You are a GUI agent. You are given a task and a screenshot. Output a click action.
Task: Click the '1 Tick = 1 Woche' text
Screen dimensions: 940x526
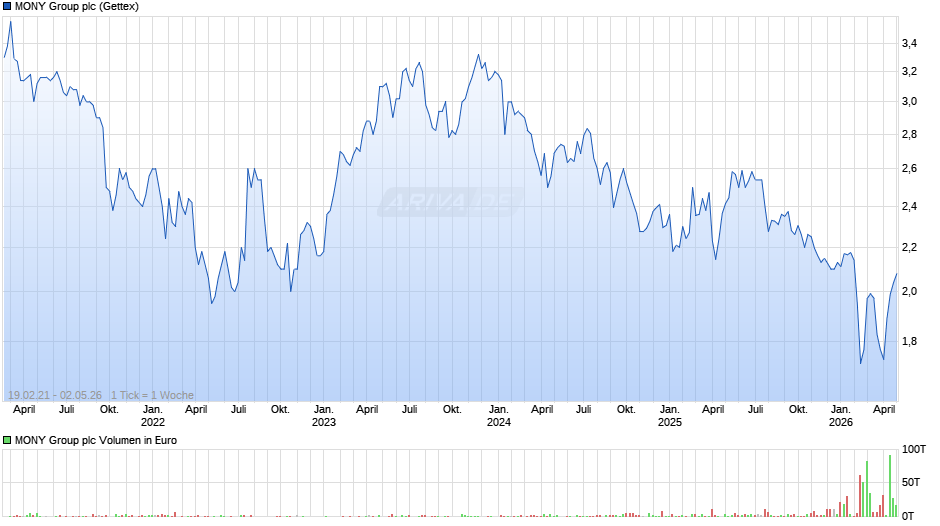click(152, 395)
